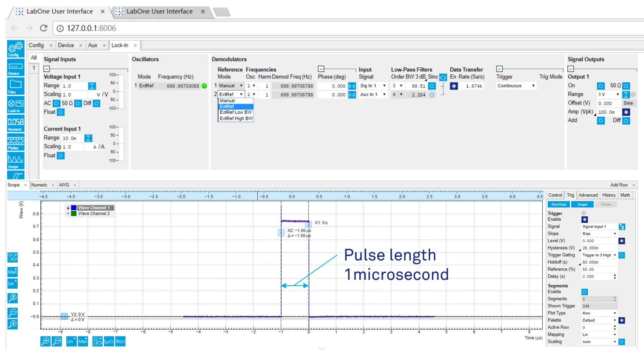Open Trigger Continuous dropdown

(516, 86)
